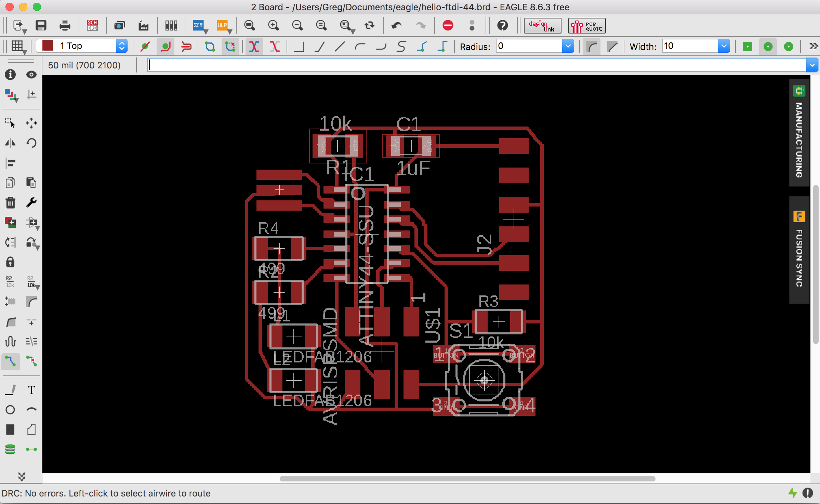Expand more toolbar options chevron
820x504 pixels.
(x=813, y=46)
